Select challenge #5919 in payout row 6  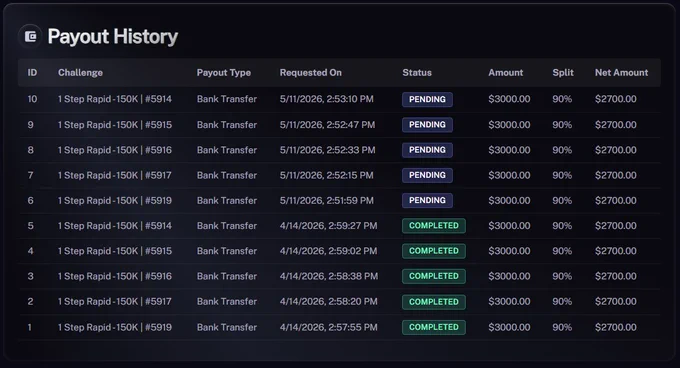pyautogui.click(x=115, y=200)
